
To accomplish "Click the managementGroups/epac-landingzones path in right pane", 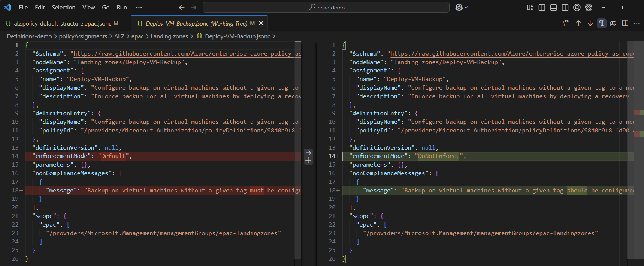I will point(480,233).
